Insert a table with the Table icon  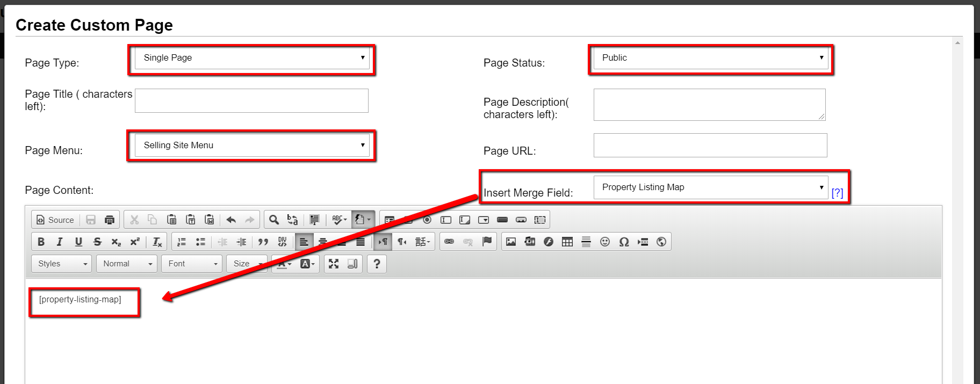pyautogui.click(x=567, y=242)
